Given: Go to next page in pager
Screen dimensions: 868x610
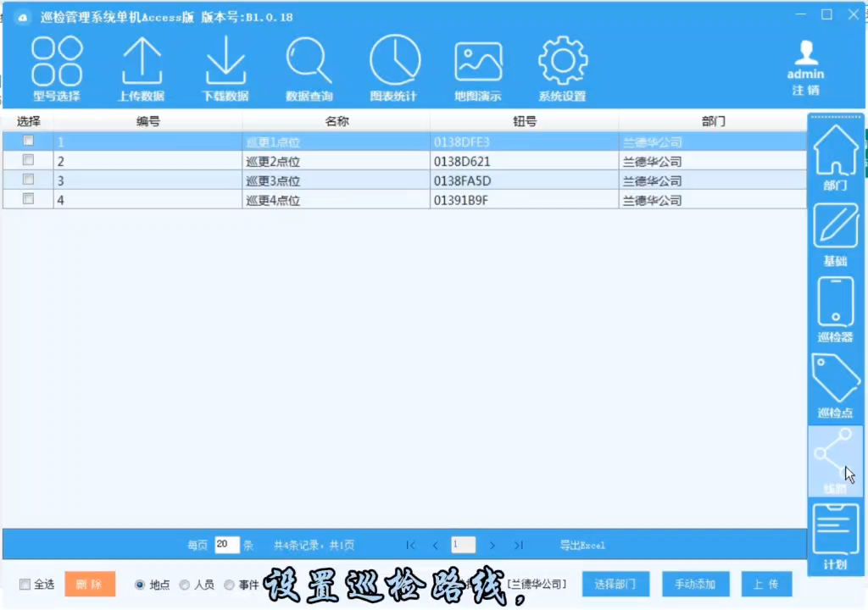Looking at the screenshot, I should pyautogui.click(x=492, y=546).
